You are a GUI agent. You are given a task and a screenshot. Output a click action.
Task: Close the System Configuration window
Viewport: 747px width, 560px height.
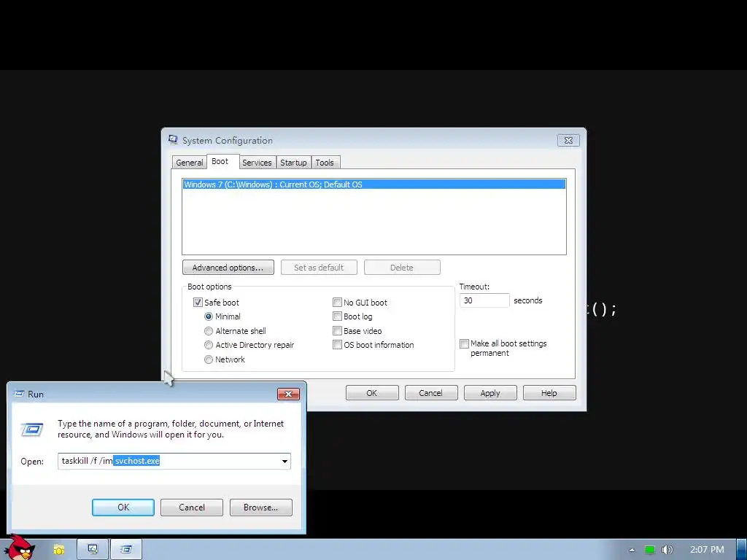(568, 140)
